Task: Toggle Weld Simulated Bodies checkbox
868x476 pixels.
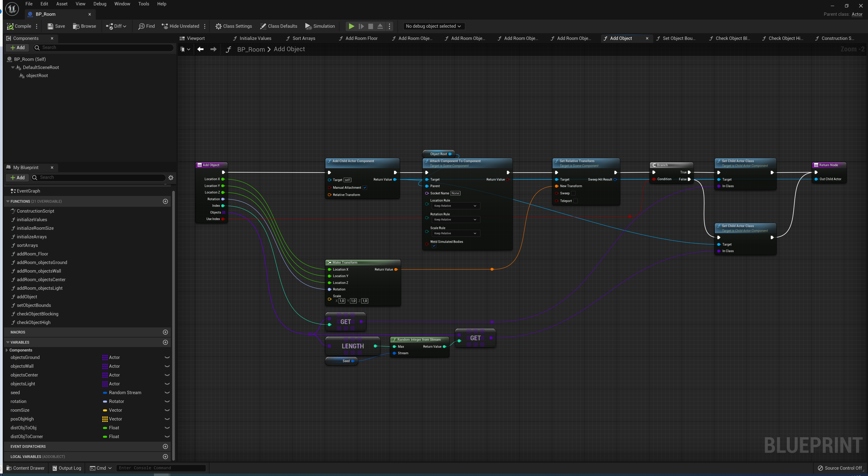Action: tap(434, 246)
